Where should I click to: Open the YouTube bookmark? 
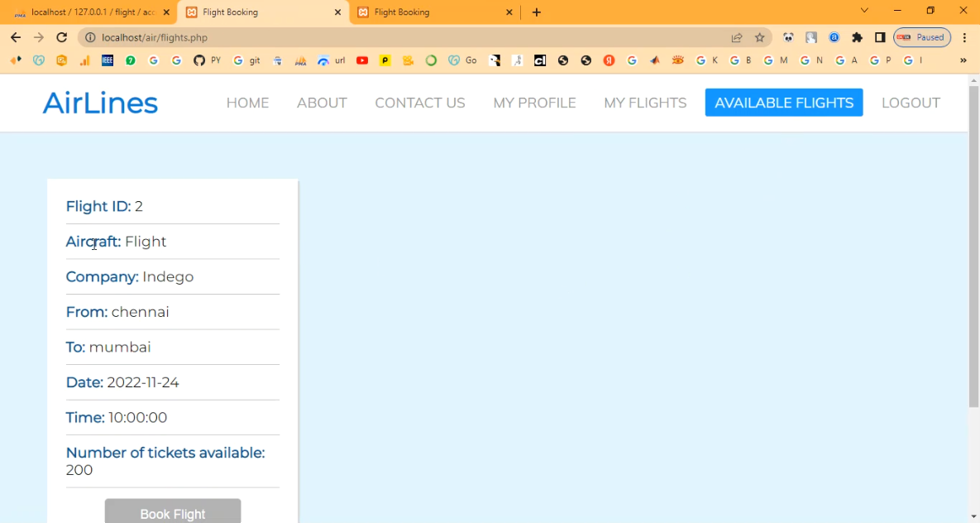362,60
